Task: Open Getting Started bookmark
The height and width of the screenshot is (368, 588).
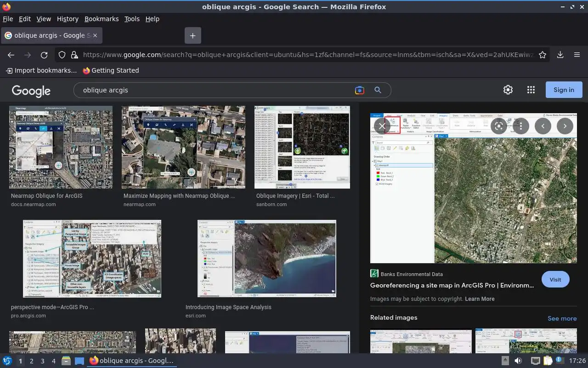Action: [111, 70]
